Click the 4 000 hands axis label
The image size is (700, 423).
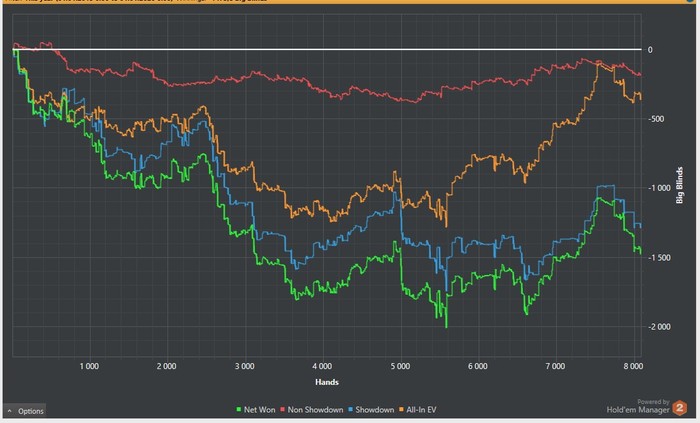(x=322, y=366)
